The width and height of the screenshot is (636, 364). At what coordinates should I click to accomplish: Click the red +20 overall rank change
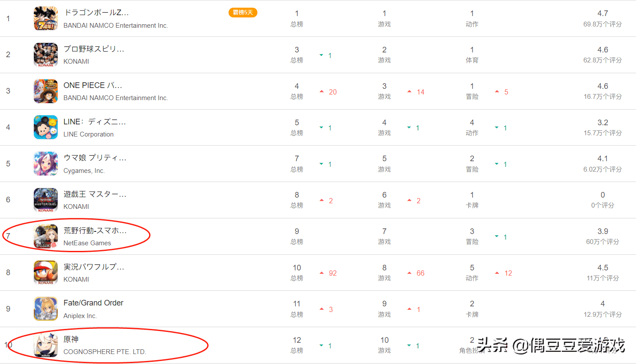[x=328, y=92]
